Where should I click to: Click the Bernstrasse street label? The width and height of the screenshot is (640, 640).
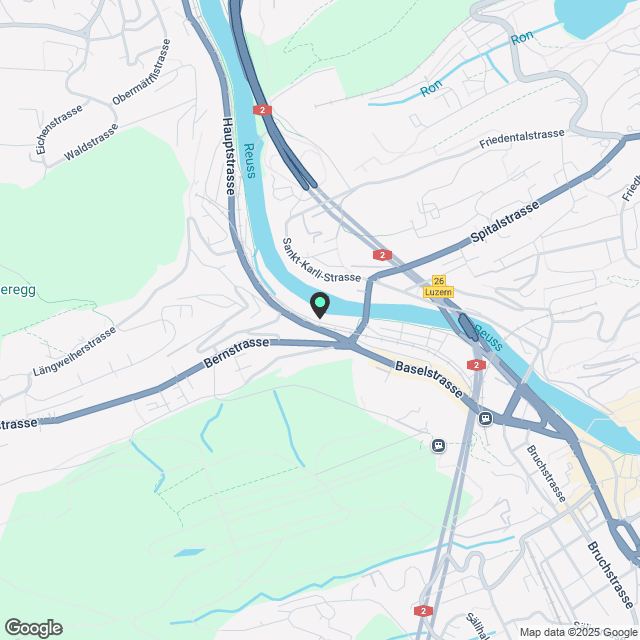tap(236, 352)
